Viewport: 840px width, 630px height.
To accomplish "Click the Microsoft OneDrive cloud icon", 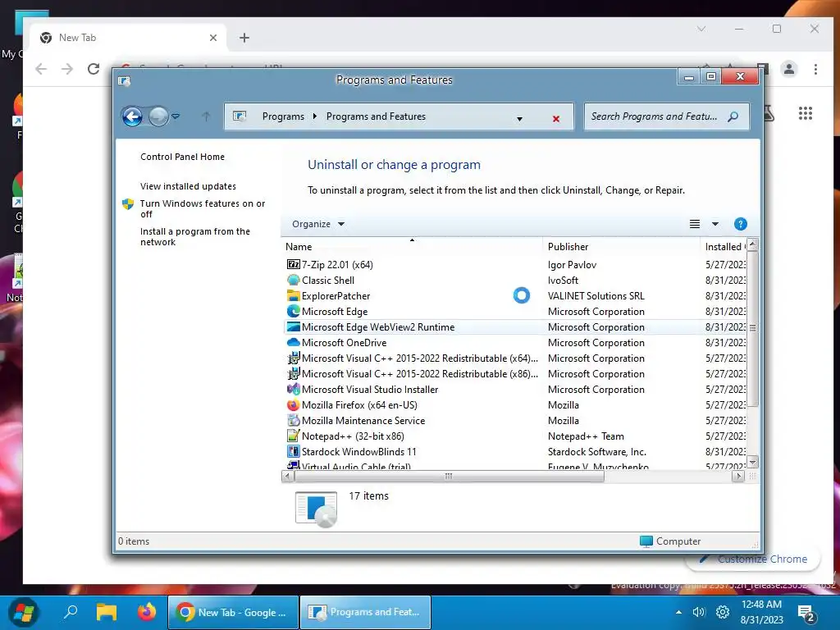I will [293, 342].
